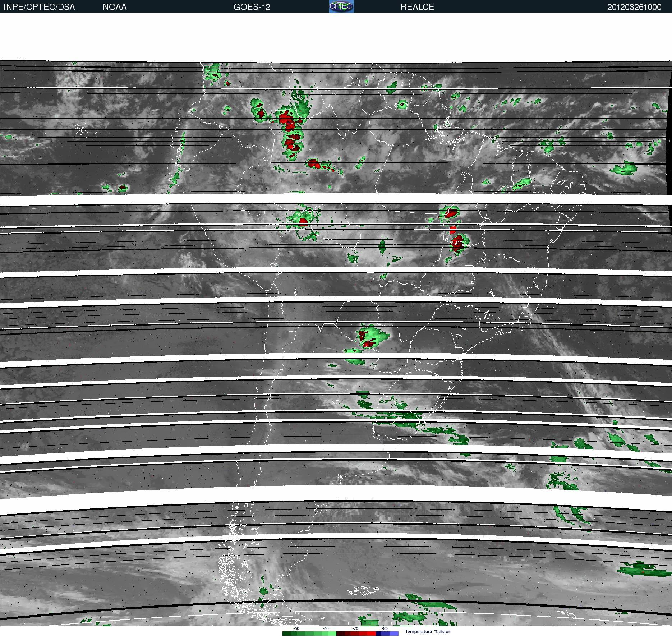Pick the dark maroon legend color segment
This screenshot has width=672, height=636.
(341, 633)
